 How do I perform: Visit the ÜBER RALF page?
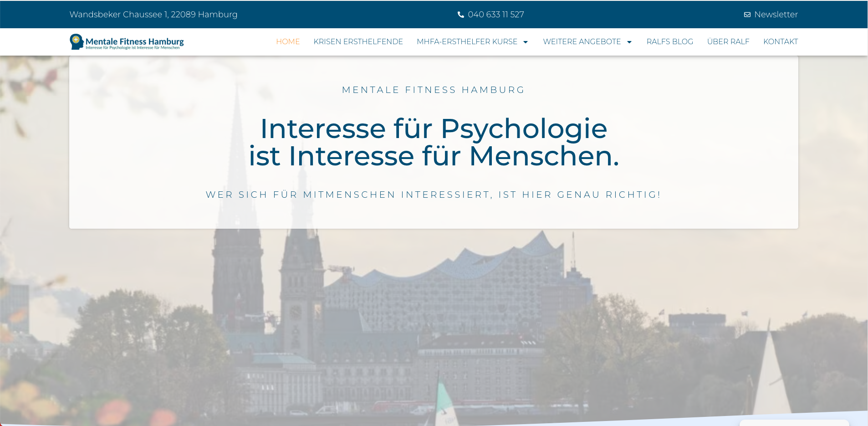pyautogui.click(x=728, y=41)
